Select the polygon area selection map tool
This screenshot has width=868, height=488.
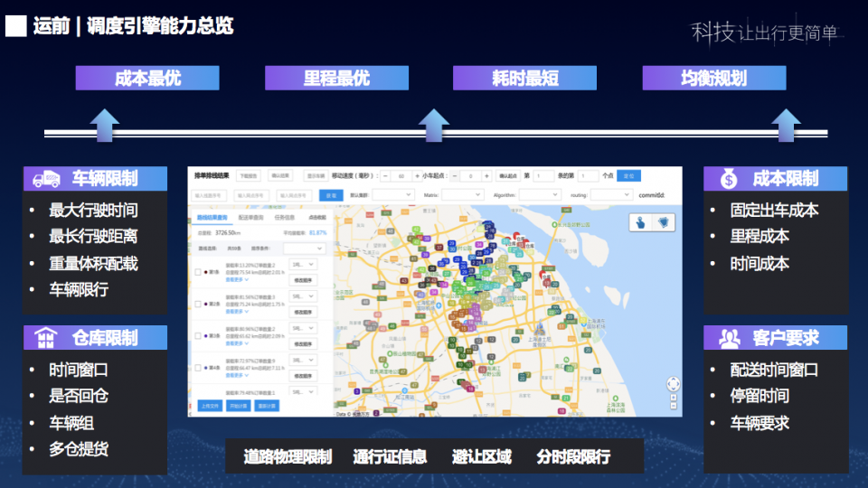click(x=663, y=223)
